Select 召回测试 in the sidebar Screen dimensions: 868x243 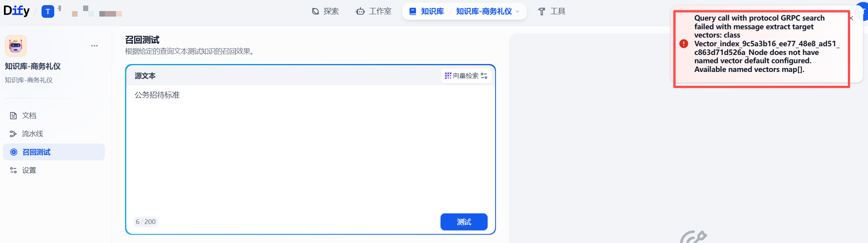54,152
